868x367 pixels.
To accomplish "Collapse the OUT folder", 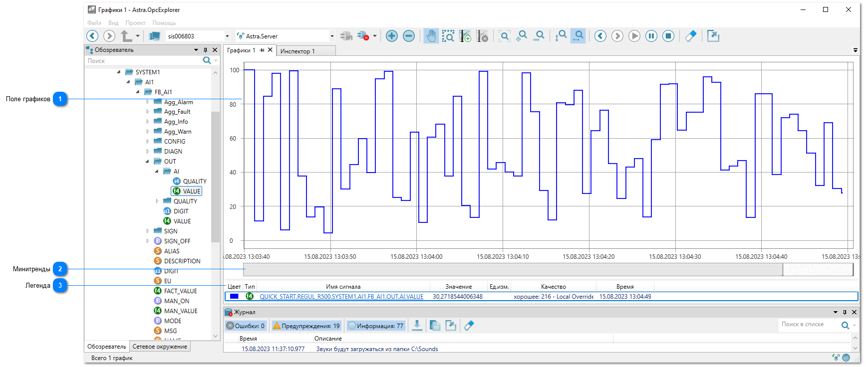I will point(147,162).
